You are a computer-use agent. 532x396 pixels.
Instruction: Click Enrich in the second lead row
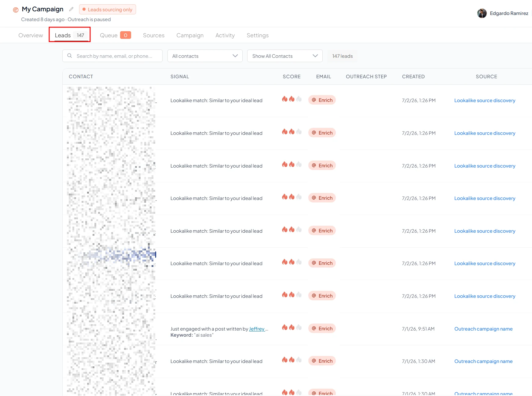tap(322, 133)
